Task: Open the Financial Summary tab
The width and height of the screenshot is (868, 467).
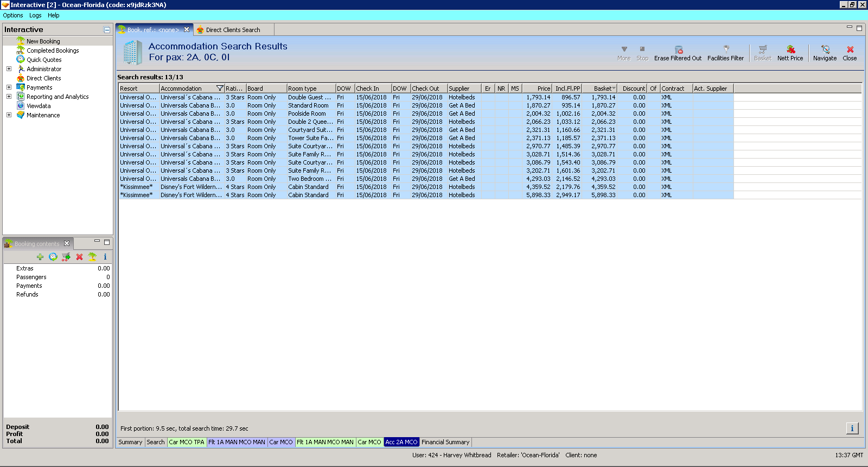Action: [x=445, y=442]
